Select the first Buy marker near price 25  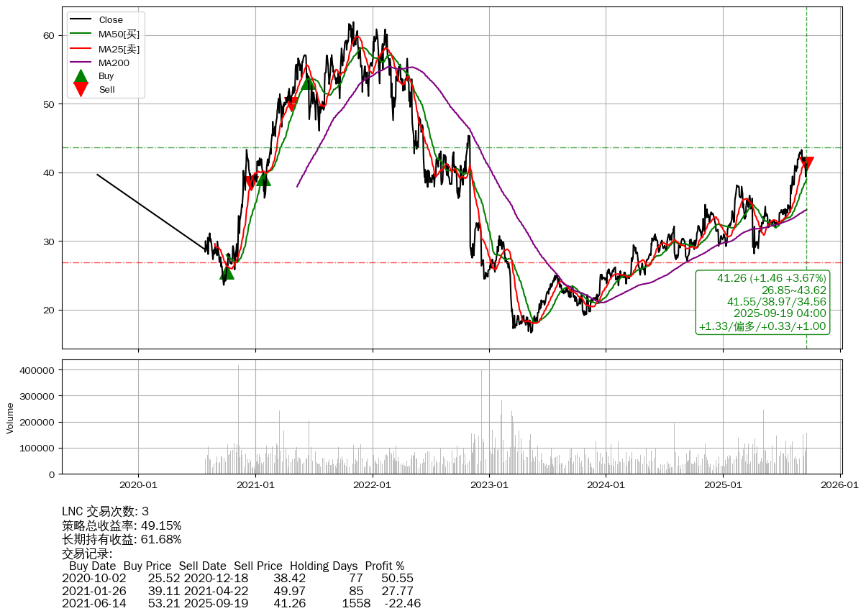(x=227, y=272)
